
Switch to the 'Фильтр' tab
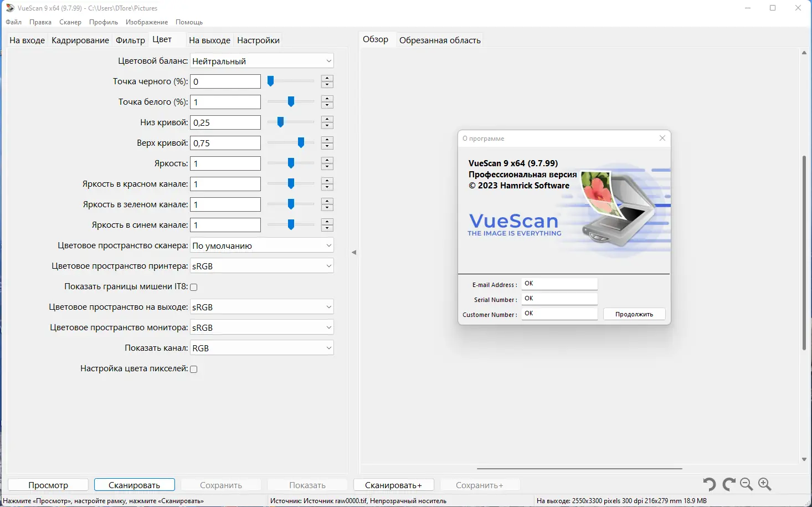tap(130, 40)
